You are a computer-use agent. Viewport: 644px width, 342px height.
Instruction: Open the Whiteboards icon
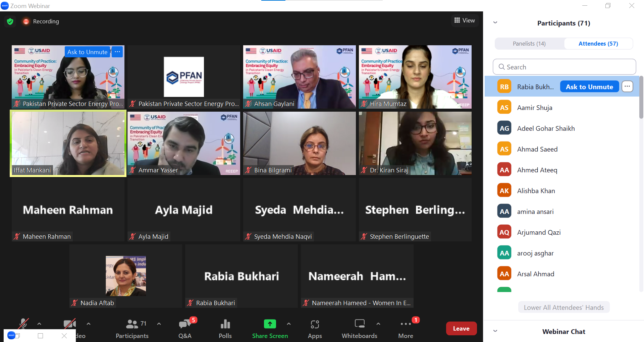tap(359, 324)
